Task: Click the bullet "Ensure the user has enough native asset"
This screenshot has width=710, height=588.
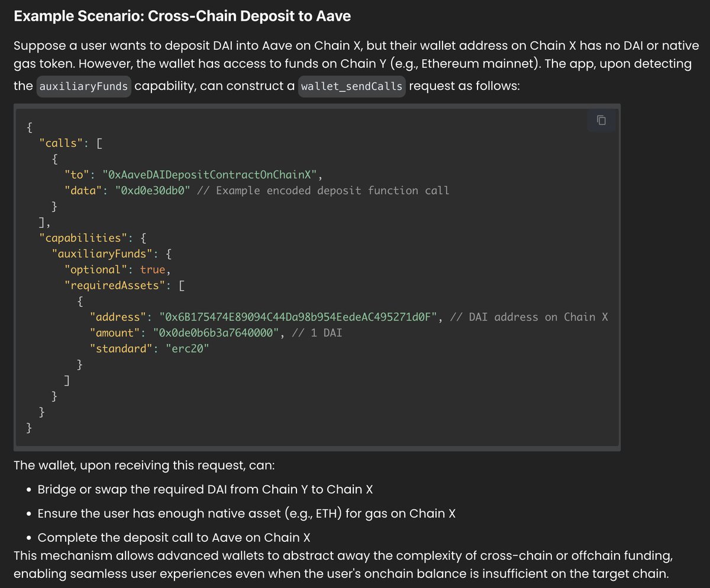Action: [246, 513]
